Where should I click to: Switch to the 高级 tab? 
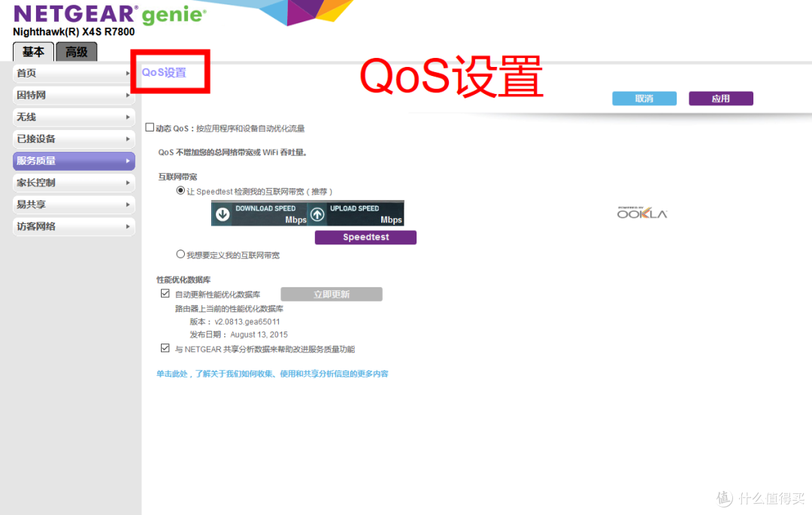(x=76, y=52)
